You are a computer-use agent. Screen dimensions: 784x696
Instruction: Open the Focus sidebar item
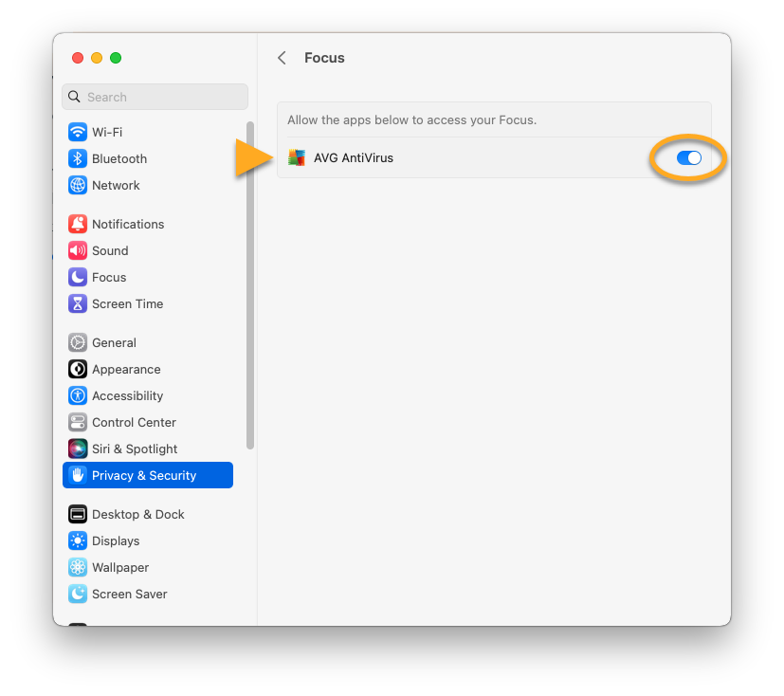(x=108, y=277)
